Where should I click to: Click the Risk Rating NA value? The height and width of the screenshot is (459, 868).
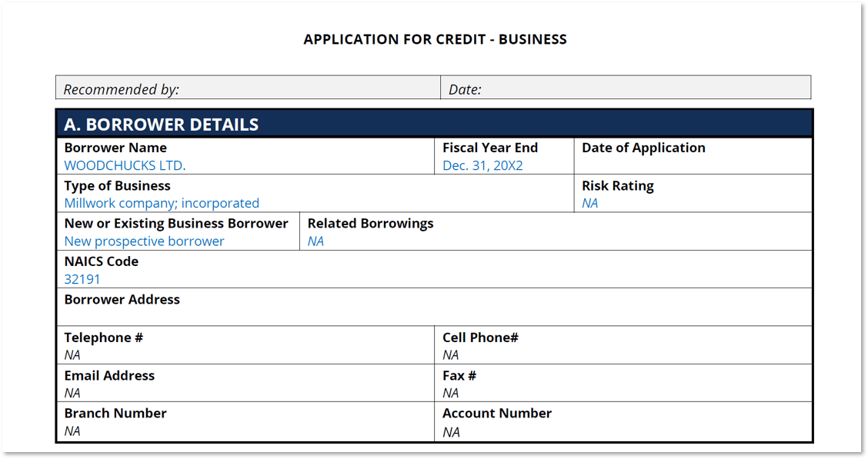tap(590, 203)
